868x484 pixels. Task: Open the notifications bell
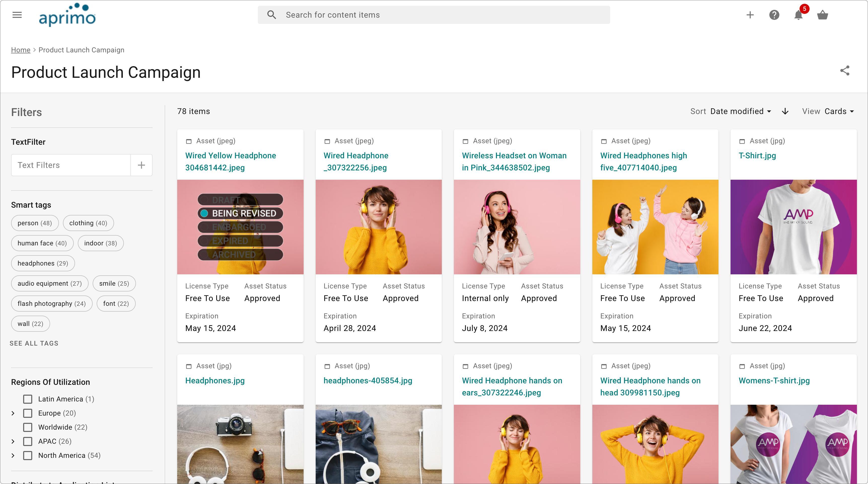[x=798, y=15]
